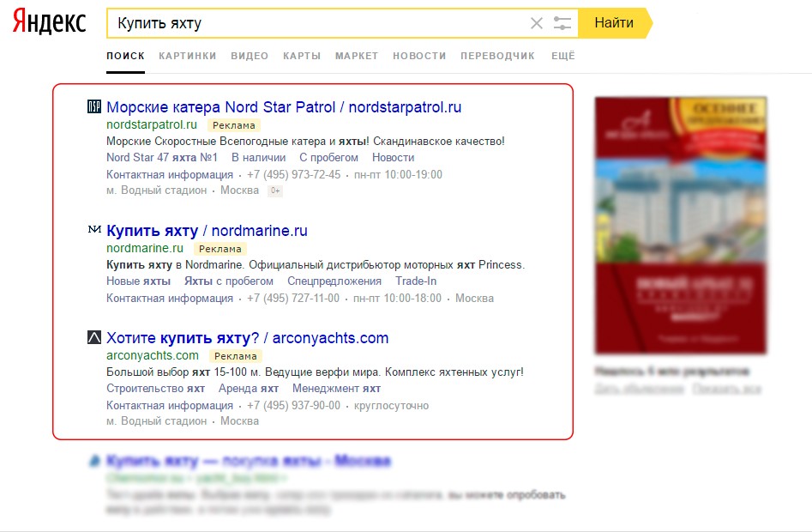Switch to the Картинки tab
Image resolution: width=812 pixels, height=532 pixels.
point(187,56)
